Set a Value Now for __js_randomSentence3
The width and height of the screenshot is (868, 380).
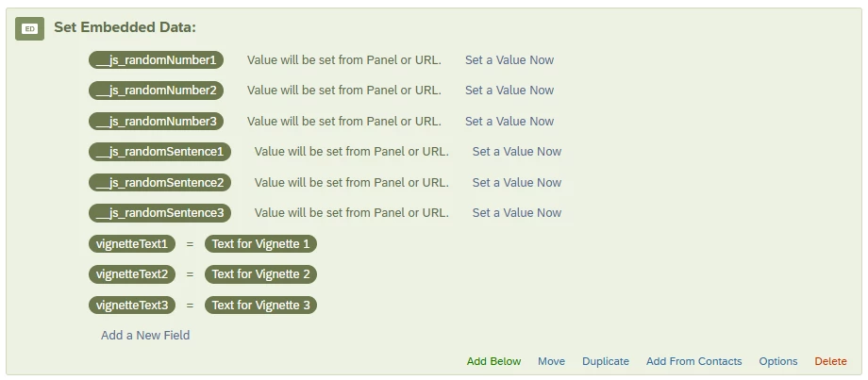point(516,213)
